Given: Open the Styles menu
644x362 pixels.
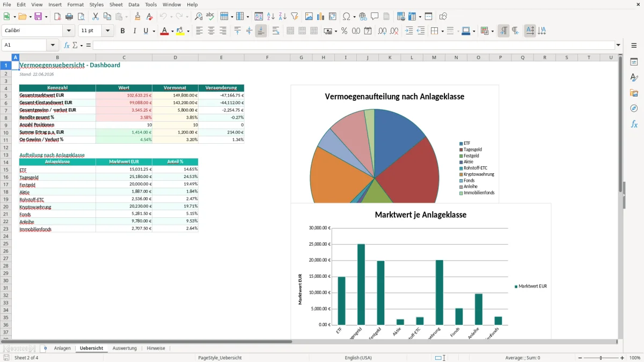Looking at the screenshot, I should pos(97,4).
